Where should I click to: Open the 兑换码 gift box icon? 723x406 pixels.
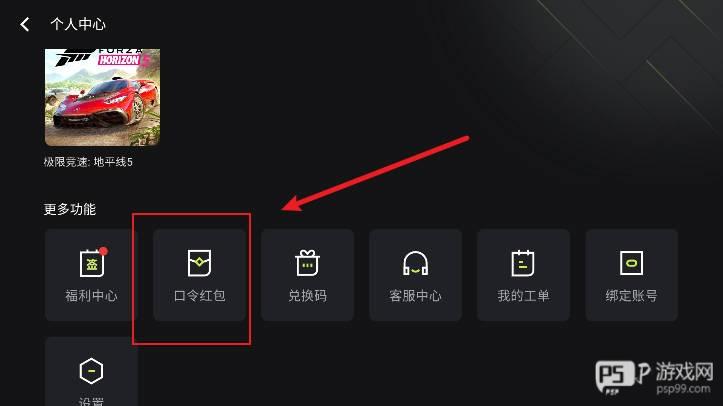308,263
